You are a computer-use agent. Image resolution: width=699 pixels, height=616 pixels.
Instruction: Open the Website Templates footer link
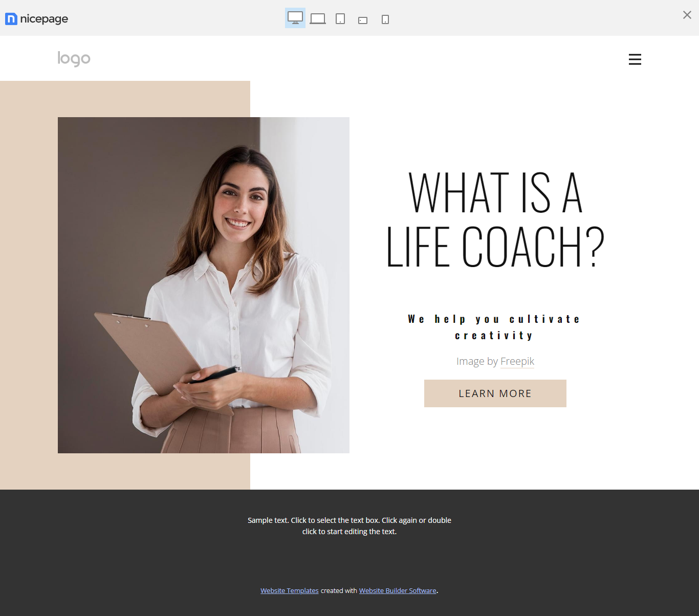290,590
